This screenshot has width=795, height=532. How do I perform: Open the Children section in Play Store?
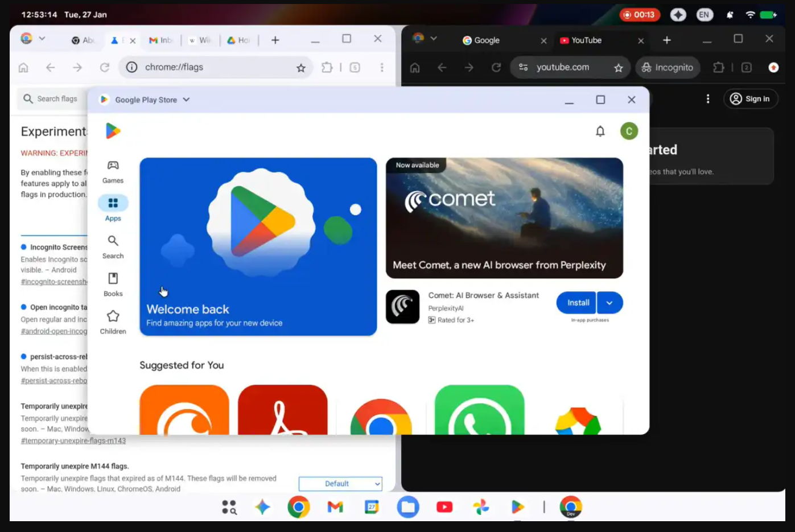click(x=113, y=321)
